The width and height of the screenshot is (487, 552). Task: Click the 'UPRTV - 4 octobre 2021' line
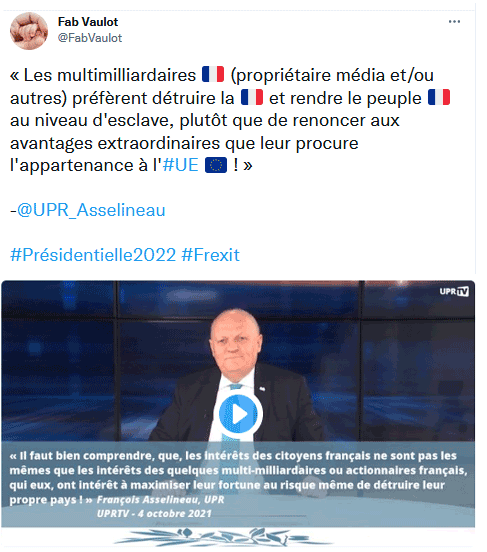tap(154, 513)
